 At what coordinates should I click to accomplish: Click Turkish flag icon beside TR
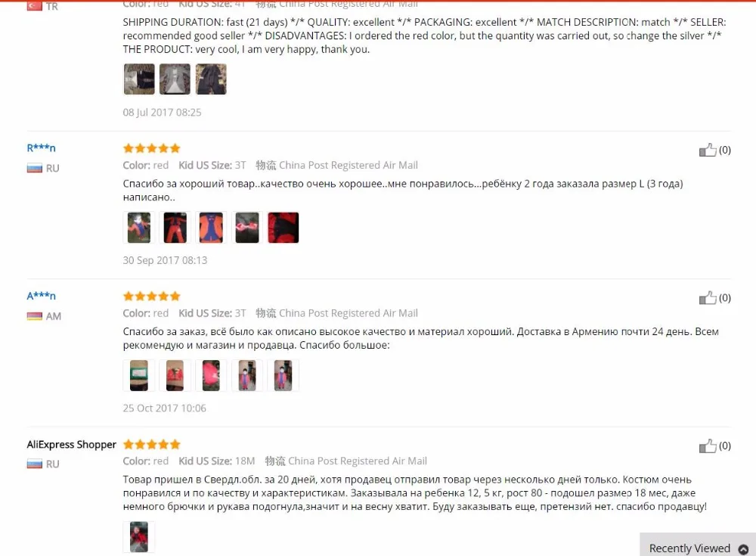point(35,6)
